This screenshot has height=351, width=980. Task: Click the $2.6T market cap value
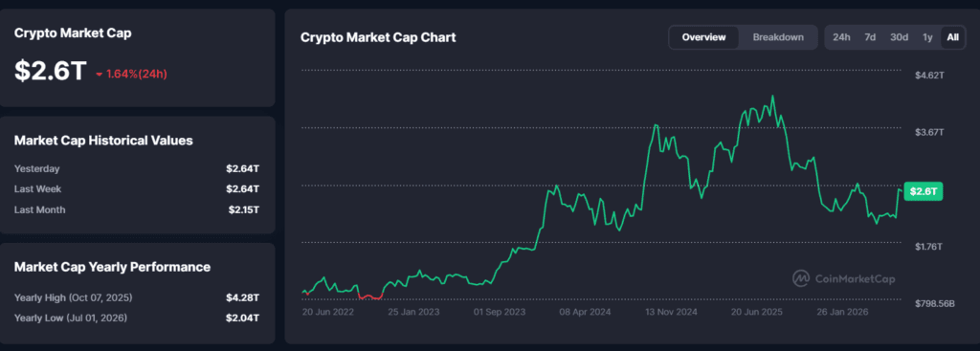click(x=50, y=72)
